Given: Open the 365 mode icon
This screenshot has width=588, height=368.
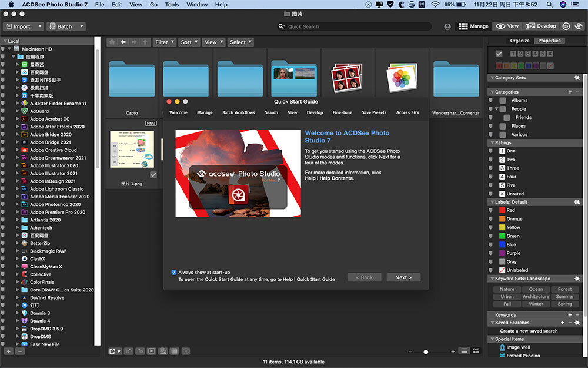Looking at the screenshot, I should (566, 26).
